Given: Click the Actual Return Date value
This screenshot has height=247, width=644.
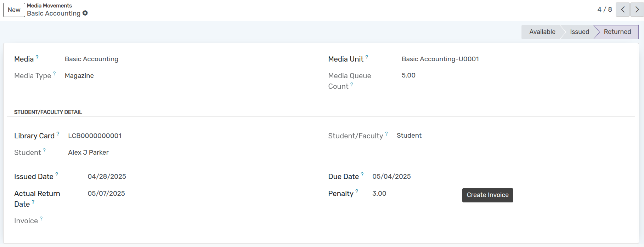Looking at the screenshot, I should [106, 194].
